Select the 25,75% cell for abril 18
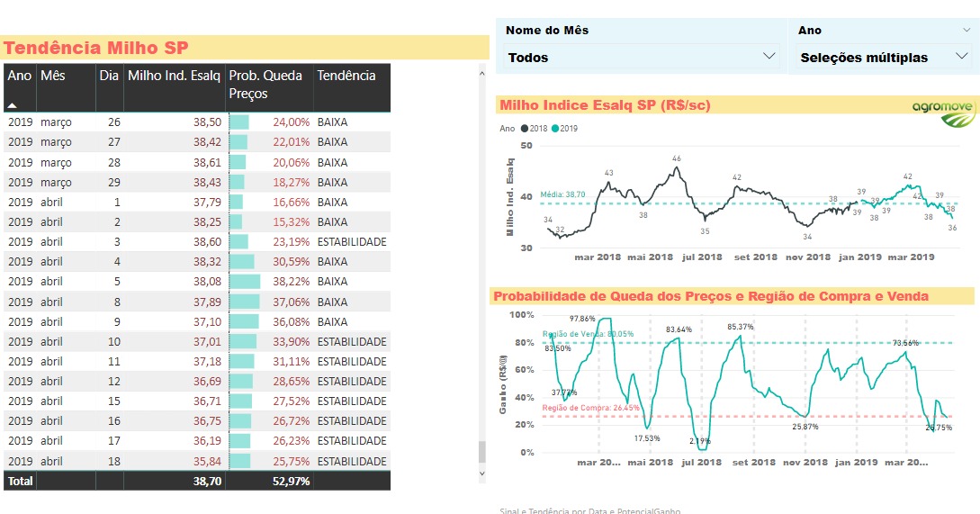 (x=291, y=461)
